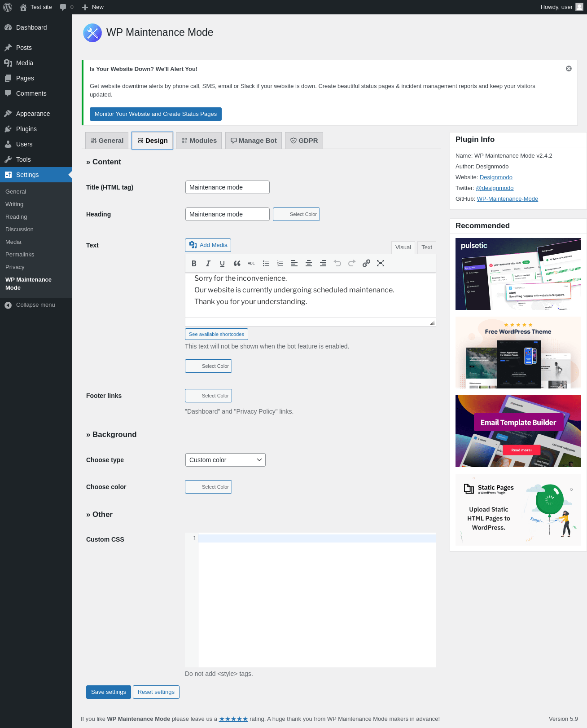Open Tools in the sidebar
Viewport: 587px width, 728px height.
coord(36,159)
